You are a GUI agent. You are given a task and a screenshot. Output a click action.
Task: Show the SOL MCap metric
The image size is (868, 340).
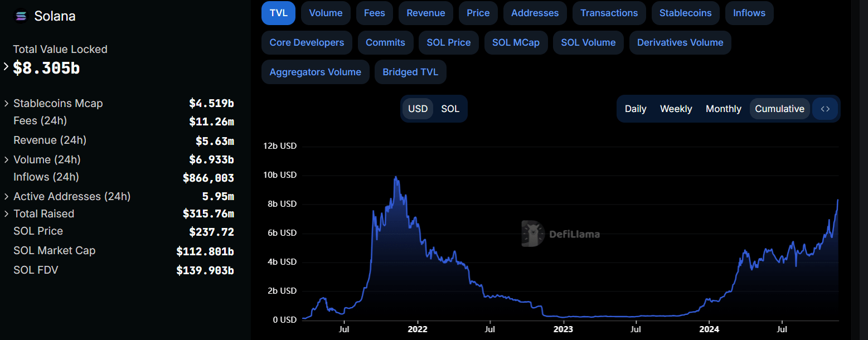(x=516, y=42)
